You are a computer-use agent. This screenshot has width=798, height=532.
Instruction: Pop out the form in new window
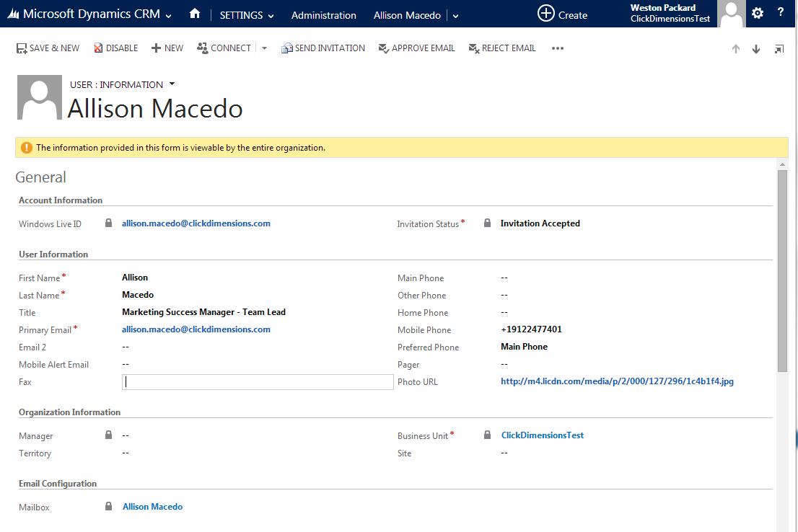click(779, 49)
